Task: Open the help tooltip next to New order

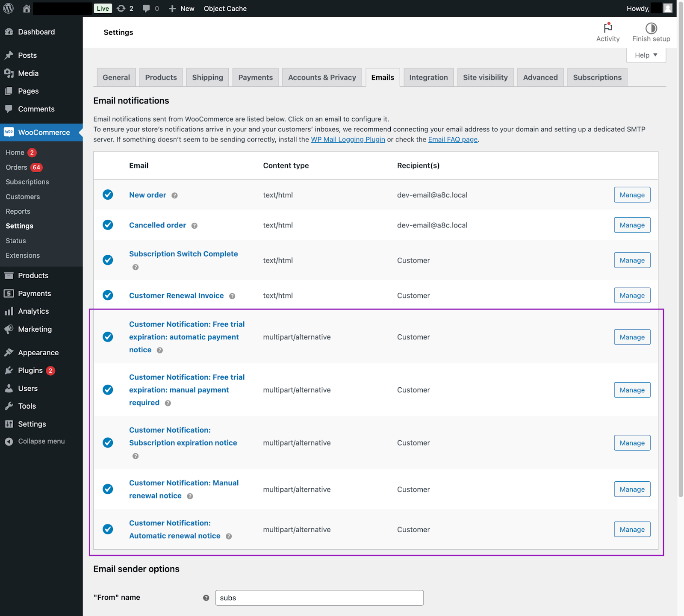Action: click(x=174, y=195)
